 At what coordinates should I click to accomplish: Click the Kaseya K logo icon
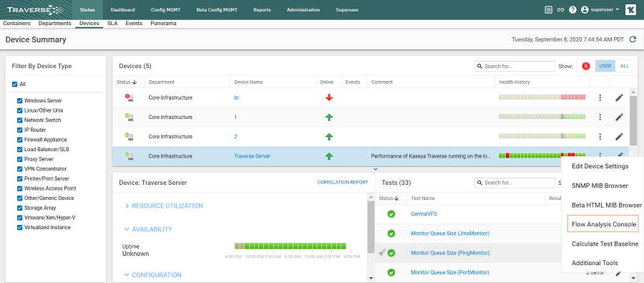[630, 10]
